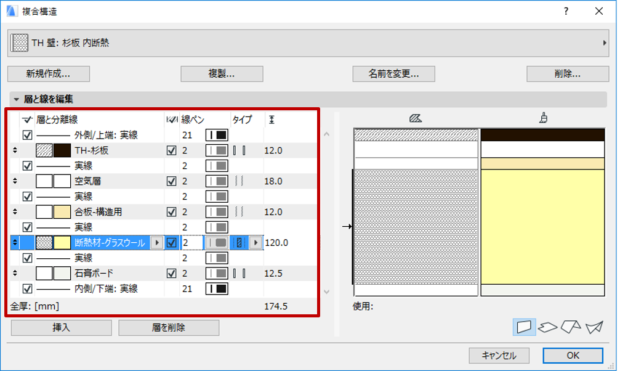Select the wall element type icon
Image resolution: width=620 pixels, height=371 pixels.
(x=524, y=327)
